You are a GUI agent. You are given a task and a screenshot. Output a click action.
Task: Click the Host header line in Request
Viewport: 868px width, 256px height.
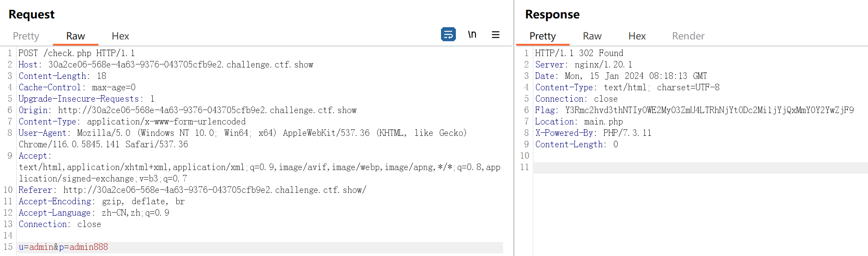pos(166,64)
